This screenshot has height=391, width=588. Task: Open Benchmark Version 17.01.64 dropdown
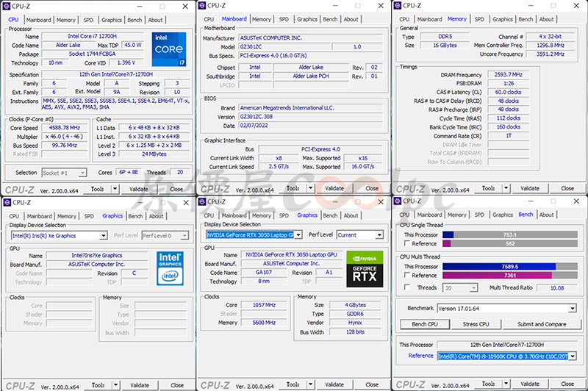pos(573,309)
